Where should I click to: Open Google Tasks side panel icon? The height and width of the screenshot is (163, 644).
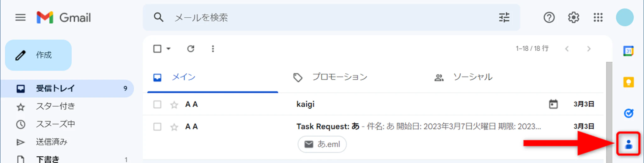pyautogui.click(x=628, y=113)
